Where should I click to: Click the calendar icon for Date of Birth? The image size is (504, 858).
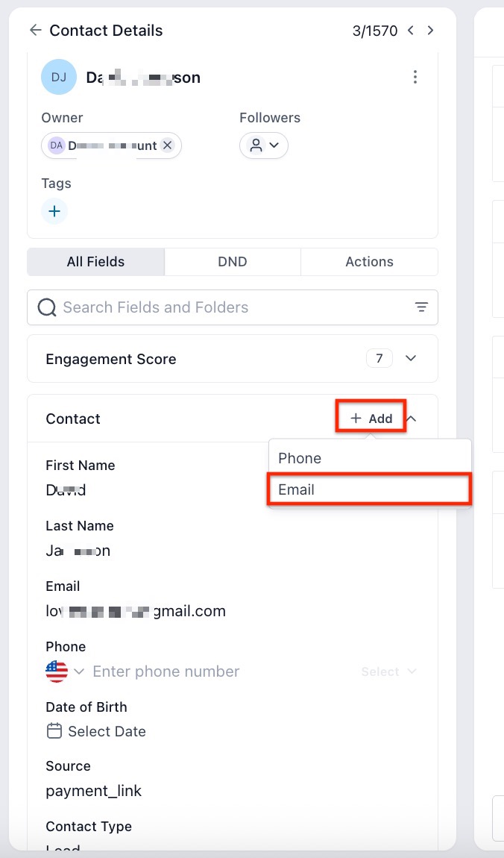coord(54,731)
